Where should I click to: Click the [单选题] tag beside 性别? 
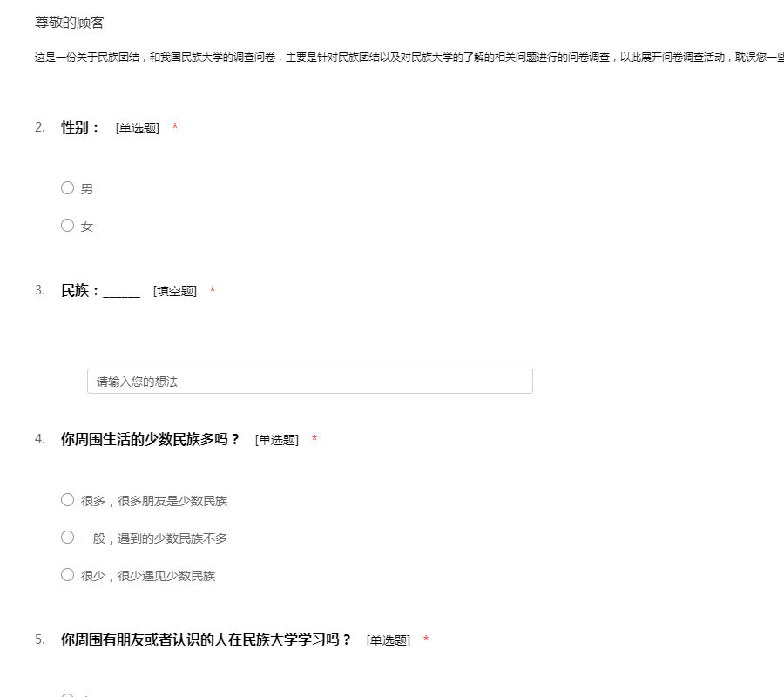(x=138, y=128)
